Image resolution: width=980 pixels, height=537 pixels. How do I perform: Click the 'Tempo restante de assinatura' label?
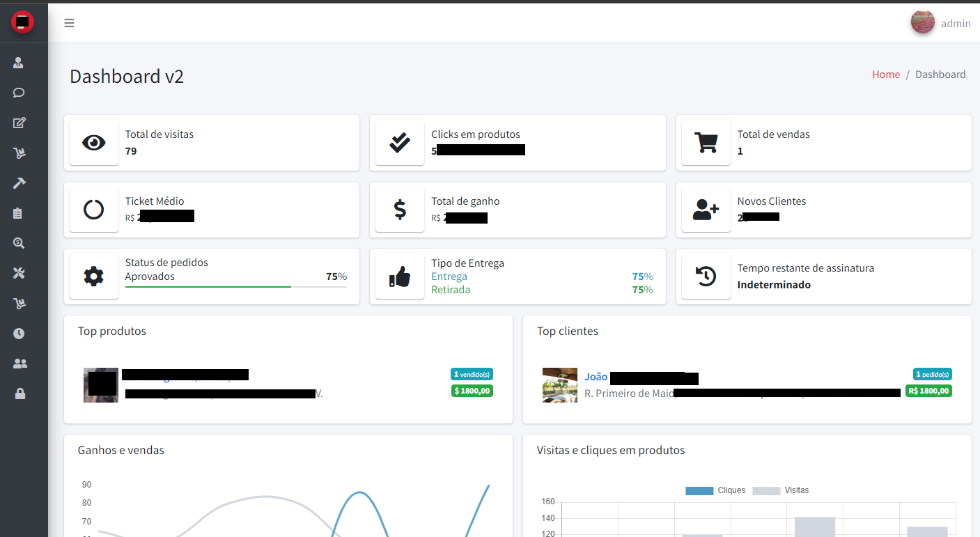(806, 268)
